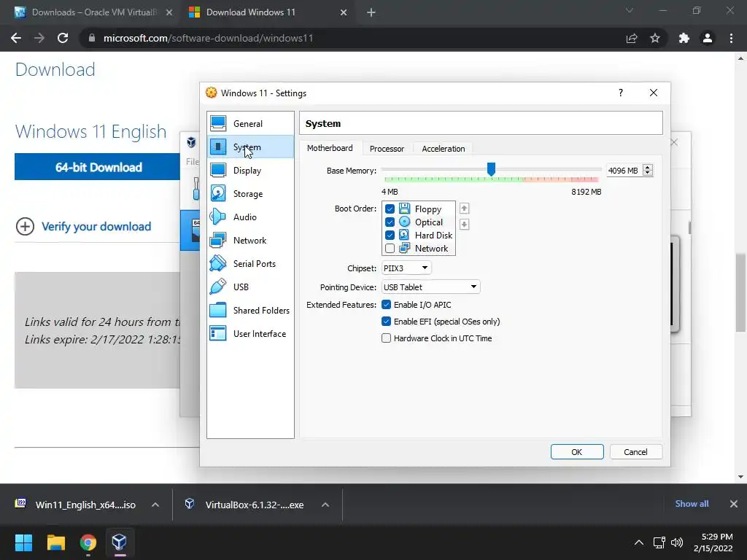Switch to Processor tab
Image resolution: width=747 pixels, height=560 pixels.
387,149
